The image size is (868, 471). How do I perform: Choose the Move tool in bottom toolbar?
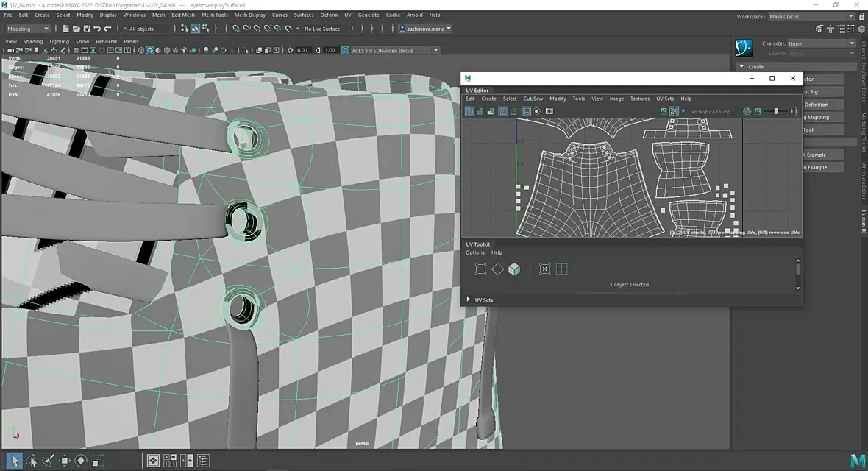click(x=65, y=461)
